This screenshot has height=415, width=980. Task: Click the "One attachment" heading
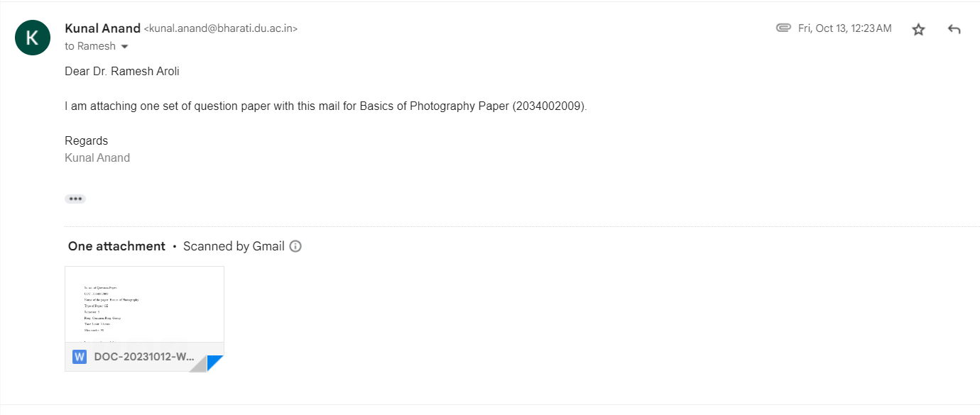[116, 246]
